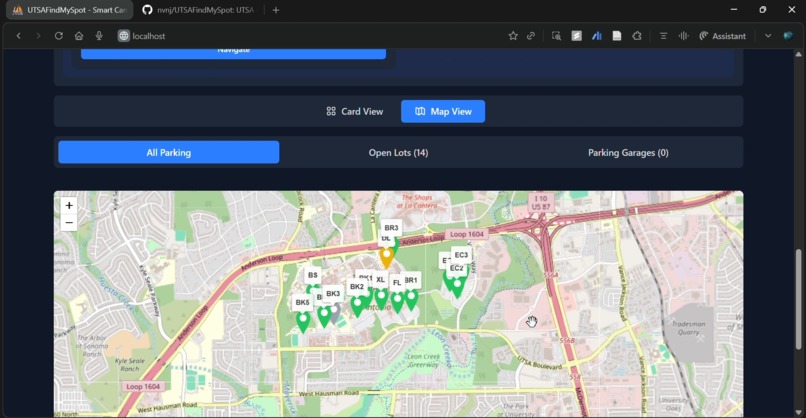
Task: Zoom out the map with minus button
Action: point(69,223)
